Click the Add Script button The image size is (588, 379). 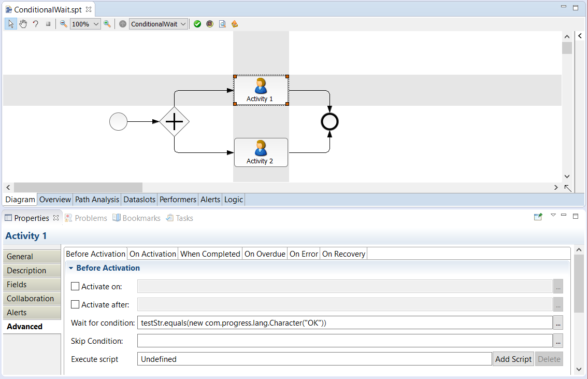513,359
